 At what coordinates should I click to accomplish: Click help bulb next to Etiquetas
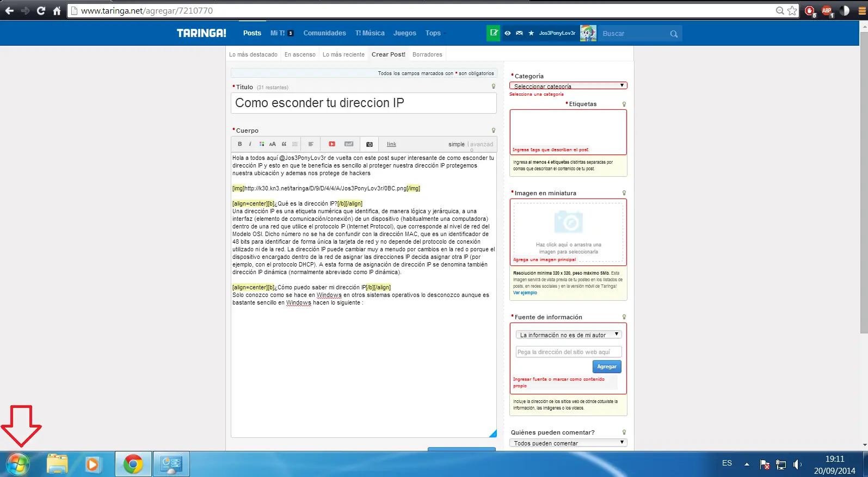pos(624,104)
